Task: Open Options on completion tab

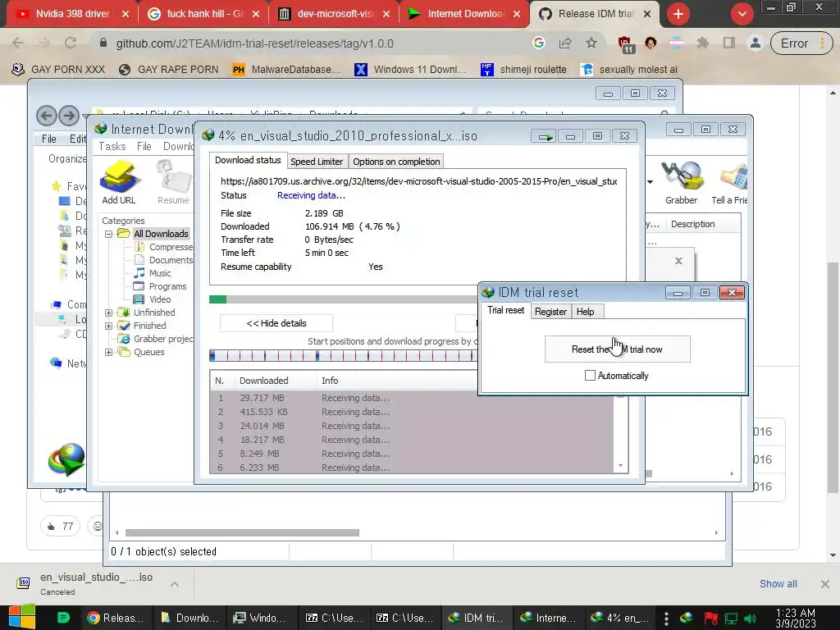Action: (396, 162)
